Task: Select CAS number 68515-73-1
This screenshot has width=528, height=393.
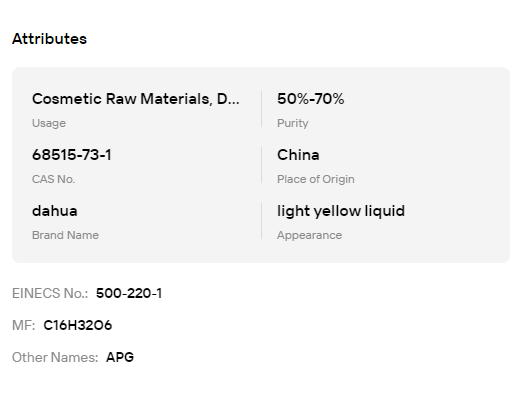Action: point(72,155)
